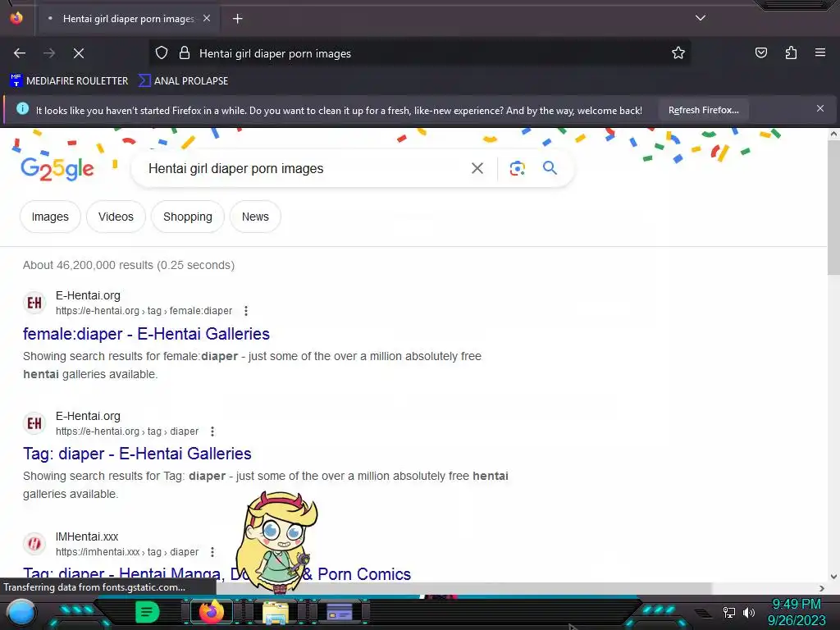The image size is (840, 630).
Task: Click the info icon in the notification bar
Action: (x=22, y=109)
